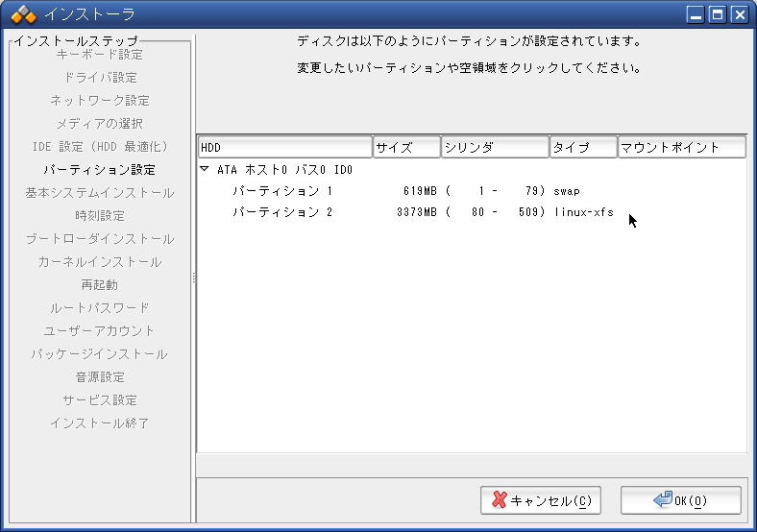Select パーティション設定 step in sidebar
757x532 pixels.
coord(100,170)
